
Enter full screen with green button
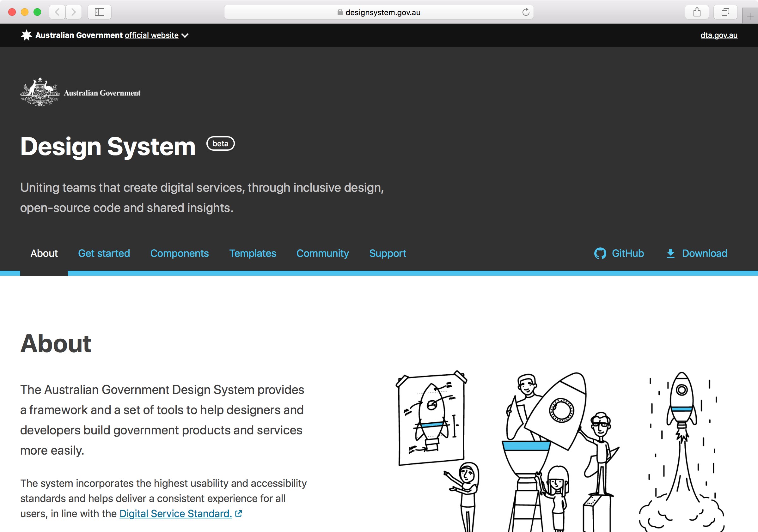coord(37,12)
